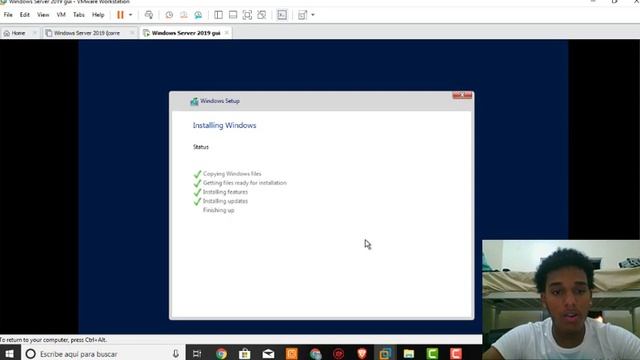This screenshot has width=640, height=360.
Task: Toggle the thumbnail bar view icon
Action: 233,15
